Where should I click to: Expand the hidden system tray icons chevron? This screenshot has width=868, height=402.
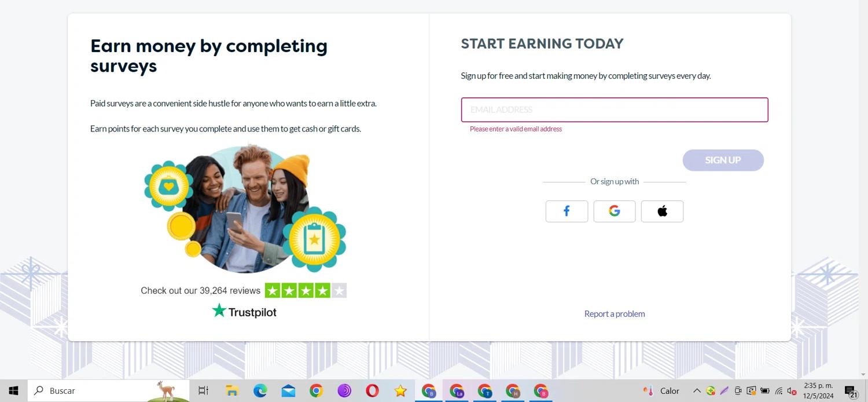click(697, 391)
